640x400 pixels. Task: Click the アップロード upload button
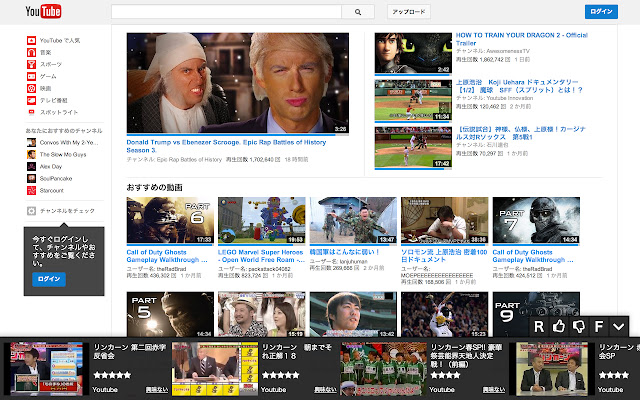[x=408, y=12]
